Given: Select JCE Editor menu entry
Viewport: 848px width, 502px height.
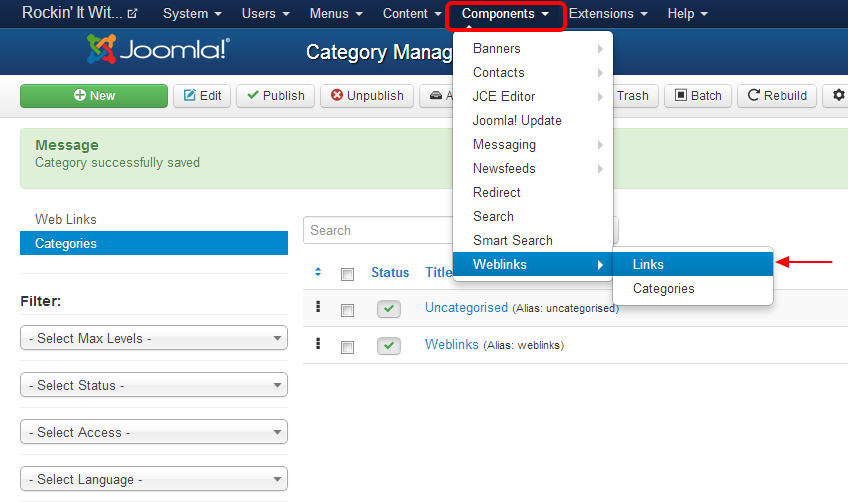Looking at the screenshot, I should click(533, 96).
